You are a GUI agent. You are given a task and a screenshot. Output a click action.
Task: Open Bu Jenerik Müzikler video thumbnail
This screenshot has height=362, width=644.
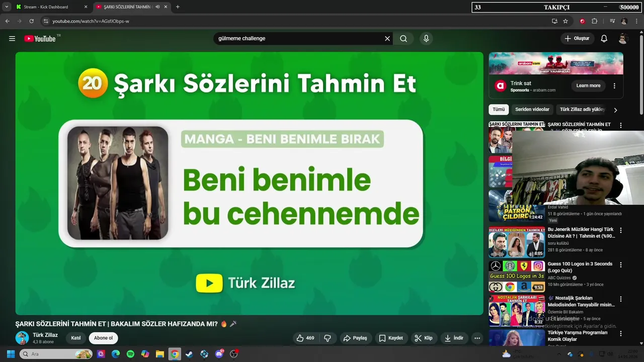[517, 242]
